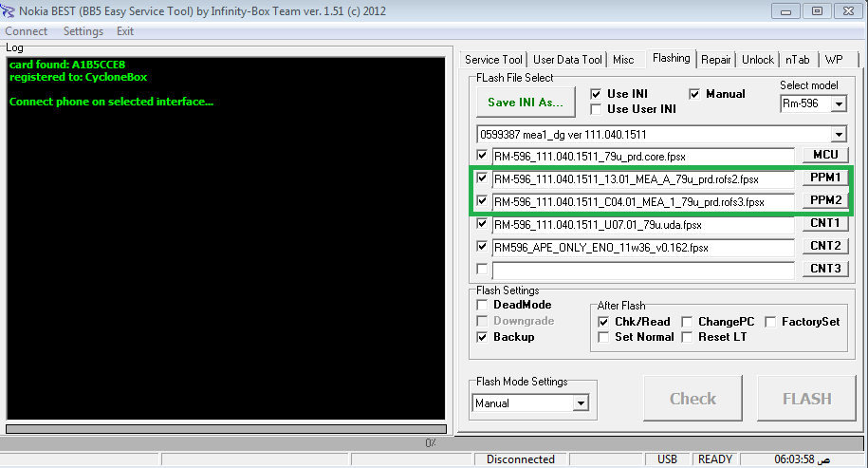Maximize the Nokia BEST window

(817, 10)
